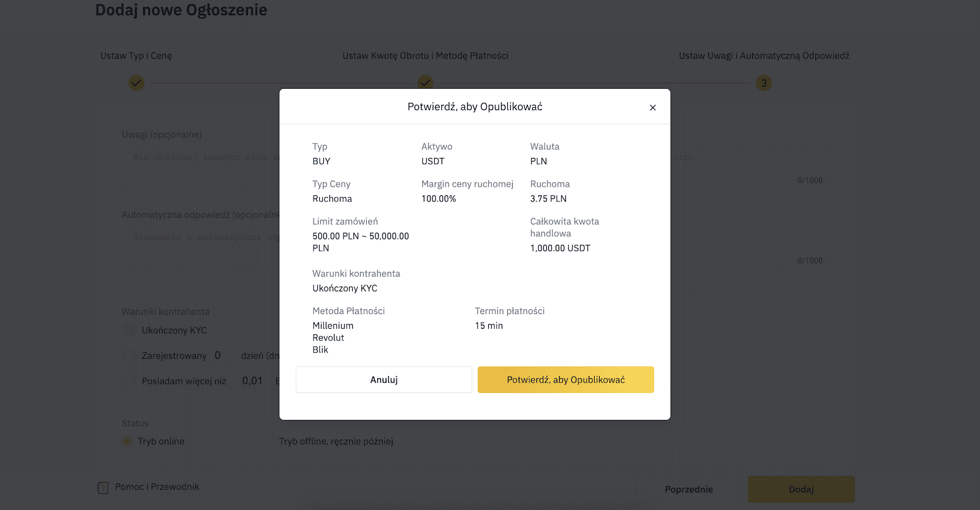Viewport: 980px width, 510px height.
Task: Click the Dodaj button behind dialog
Action: [801, 489]
